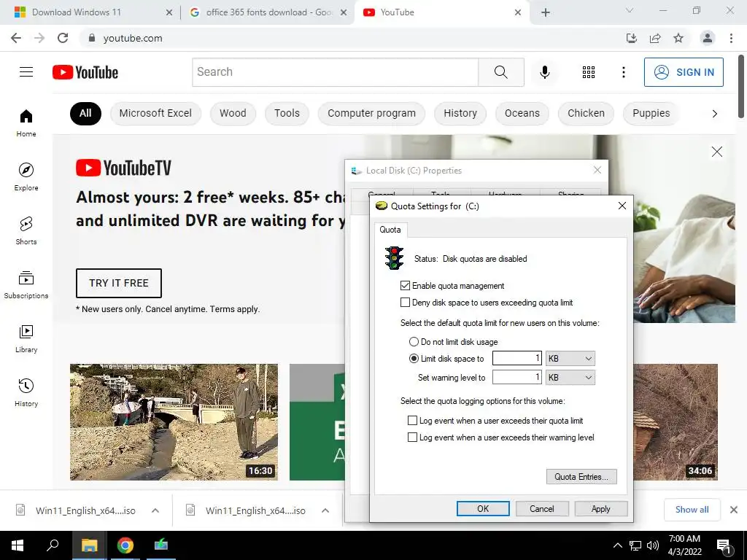Expand the first Win11 ISO download options
The width and height of the screenshot is (747, 560).
155,510
